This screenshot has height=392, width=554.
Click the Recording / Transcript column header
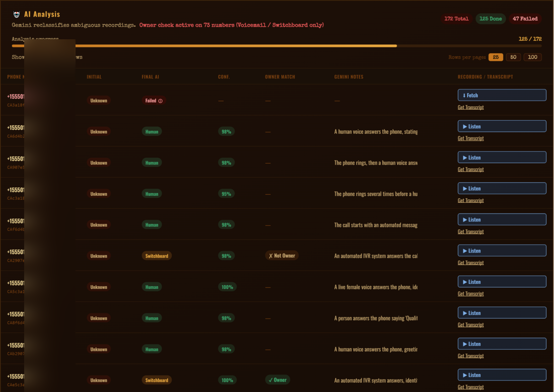click(485, 76)
